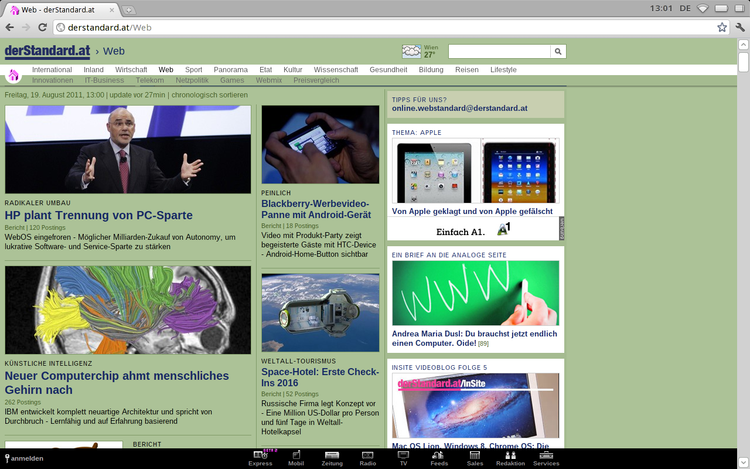
Task: Click the site search input field
Action: click(x=499, y=51)
